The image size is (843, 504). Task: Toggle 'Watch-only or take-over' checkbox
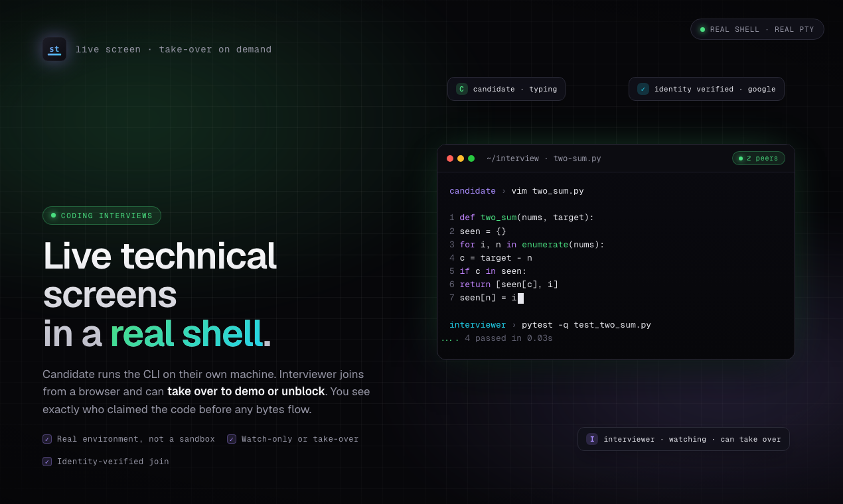232,439
